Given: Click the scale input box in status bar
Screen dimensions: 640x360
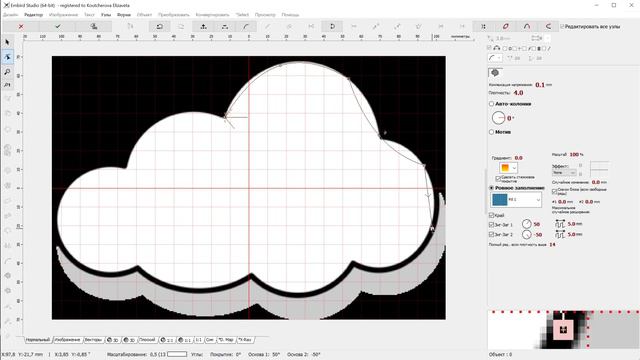Looking at the screenshot, I should (177, 354).
